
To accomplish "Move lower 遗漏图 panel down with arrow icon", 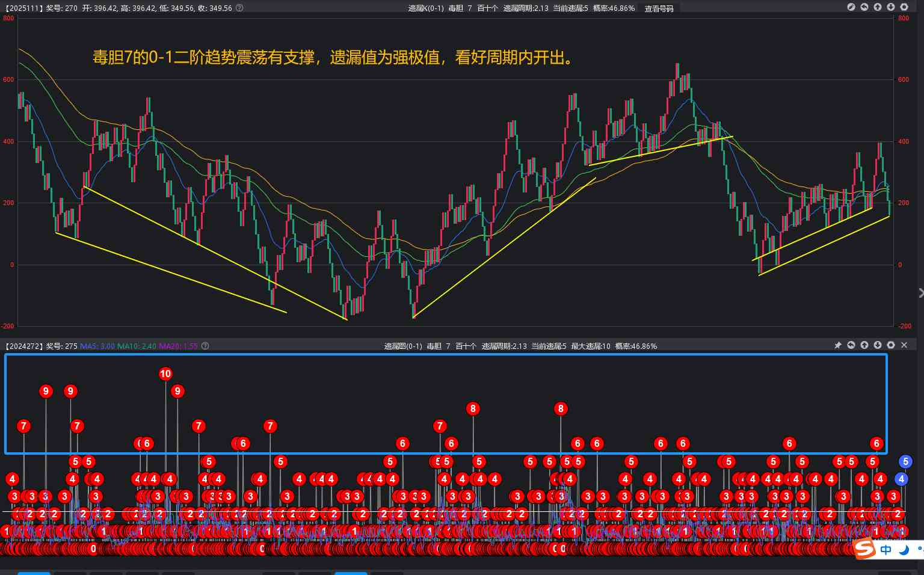I will click(877, 345).
